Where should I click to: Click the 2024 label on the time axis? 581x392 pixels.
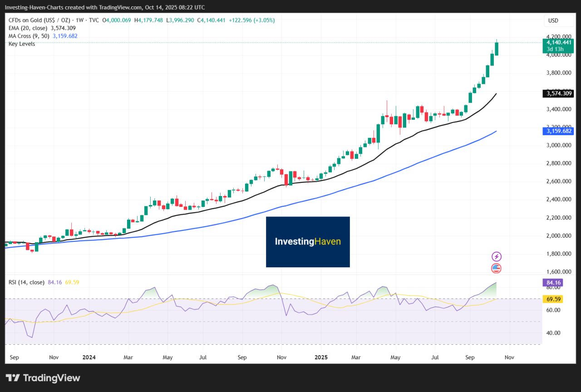point(89,358)
